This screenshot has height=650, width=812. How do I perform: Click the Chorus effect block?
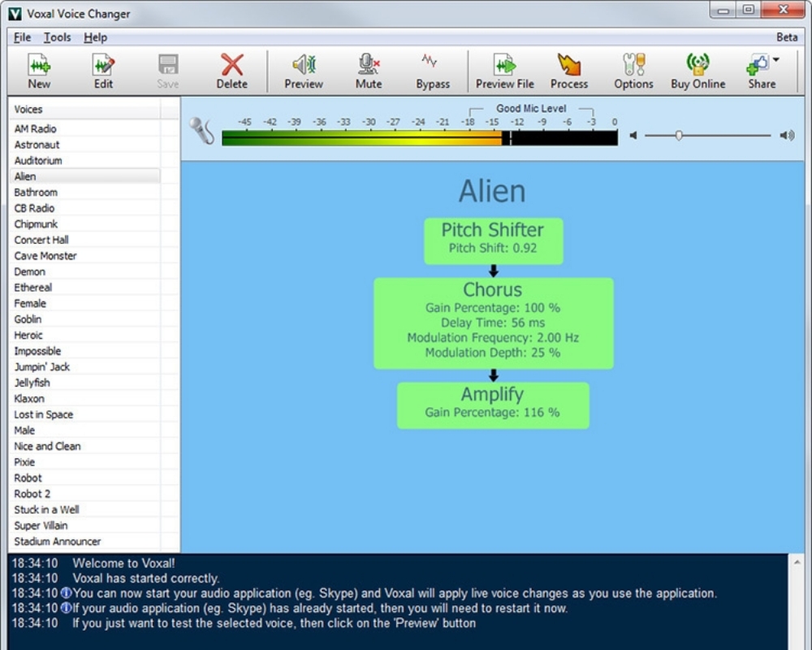point(494,323)
